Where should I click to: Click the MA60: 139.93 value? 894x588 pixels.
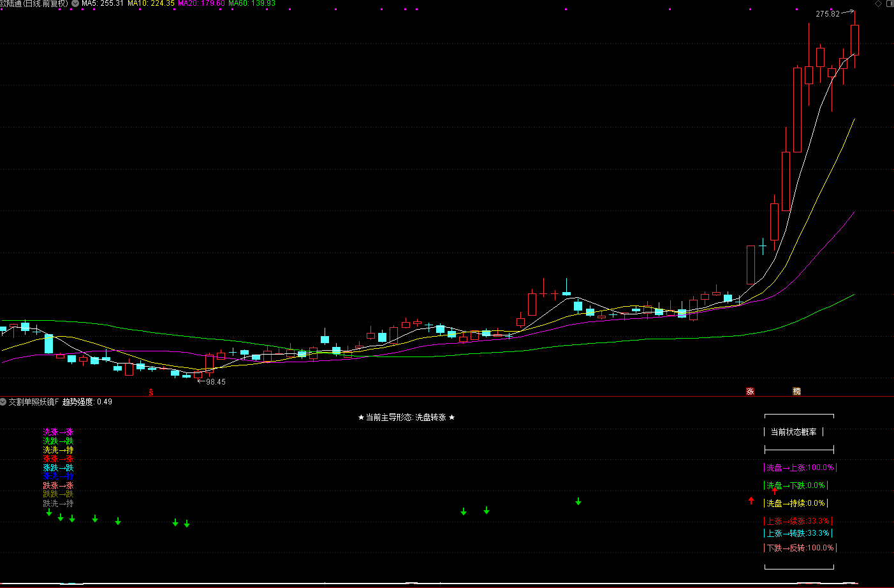pos(252,3)
